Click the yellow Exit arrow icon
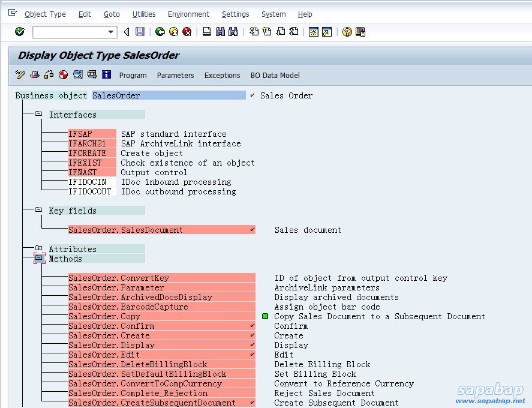Screen dimensions: 532x408 tap(173, 32)
